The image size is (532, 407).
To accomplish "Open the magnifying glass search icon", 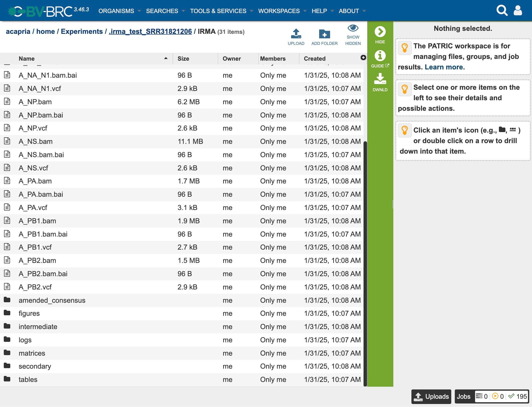I will (x=502, y=11).
